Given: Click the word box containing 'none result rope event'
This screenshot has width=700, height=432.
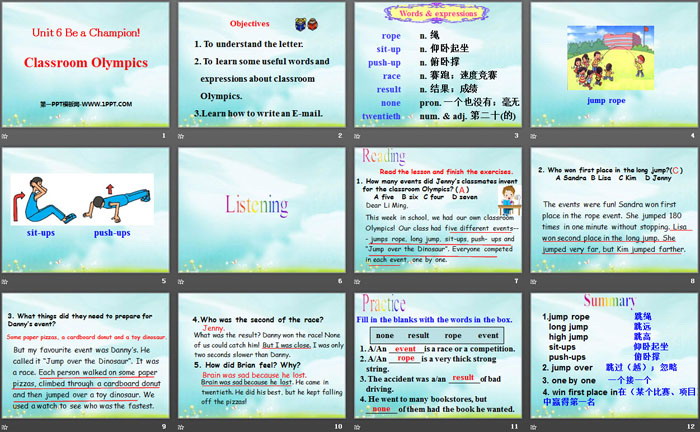Looking at the screenshot, I should (437, 335).
